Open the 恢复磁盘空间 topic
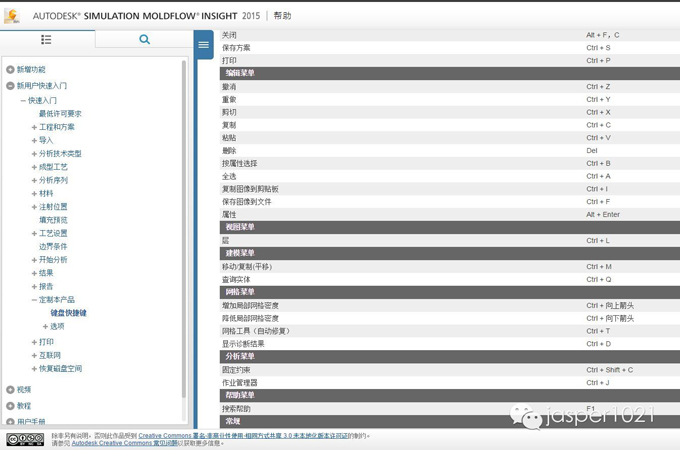The width and height of the screenshot is (680, 450). pos(61,368)
